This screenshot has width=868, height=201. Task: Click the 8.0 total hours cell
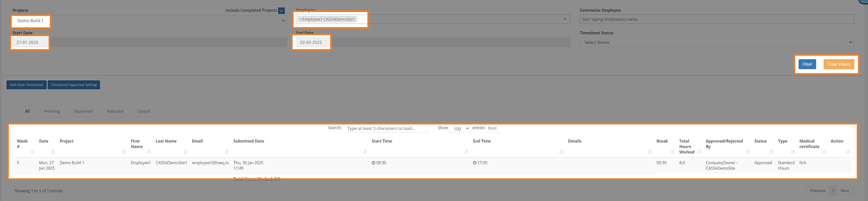point(682,163)
